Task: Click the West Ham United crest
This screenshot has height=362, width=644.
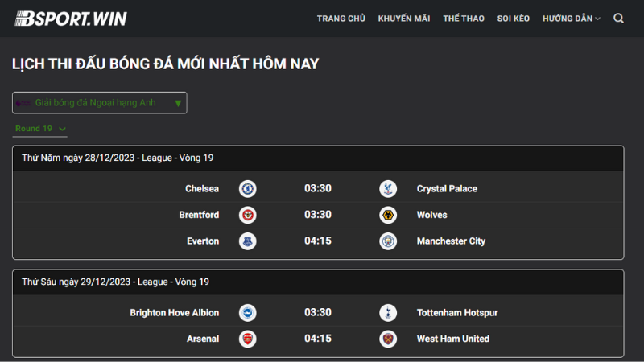Action: [388, 339]
